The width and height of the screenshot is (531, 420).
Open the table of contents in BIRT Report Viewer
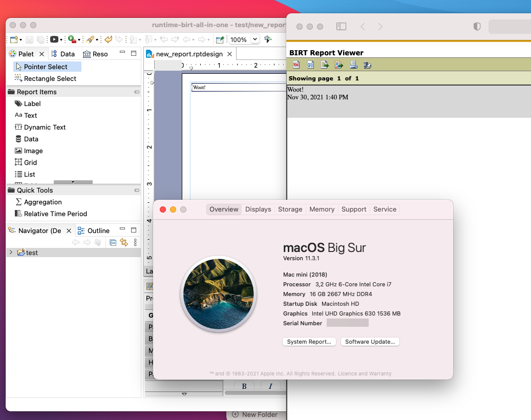coord(296,65)
